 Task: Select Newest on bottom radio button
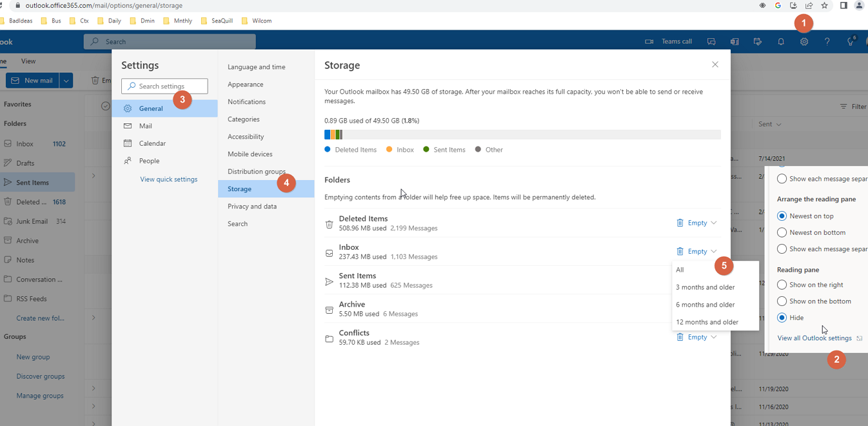pyautogui.click(x=782, y=232)
